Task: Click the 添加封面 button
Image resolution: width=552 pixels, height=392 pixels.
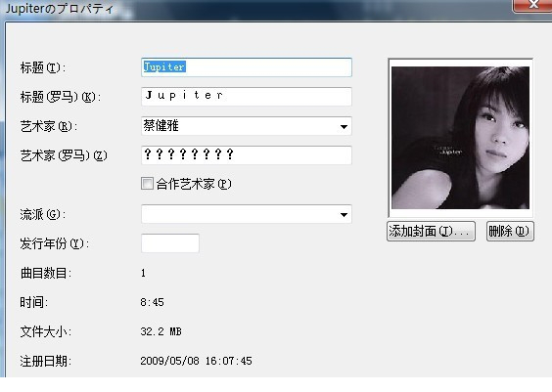Action: click(x=431, y=231)
